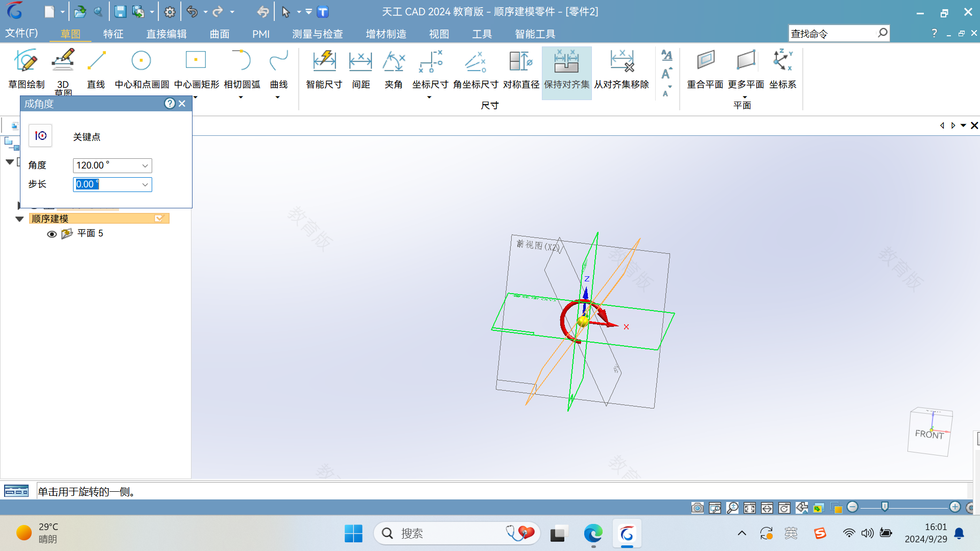Click zoom area magnifier in status bar
The width and height of the screenshot is (980, 551).
pyautogui.click(x=732, y=508)
